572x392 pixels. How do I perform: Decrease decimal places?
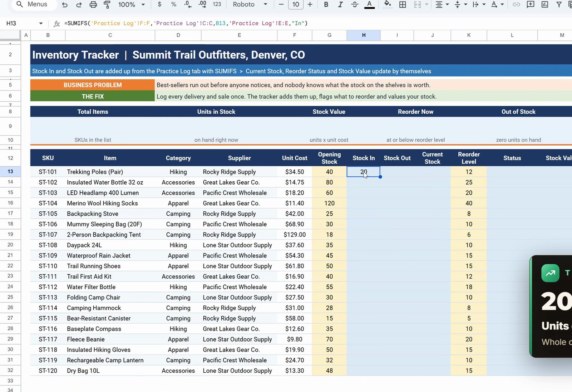188,4
